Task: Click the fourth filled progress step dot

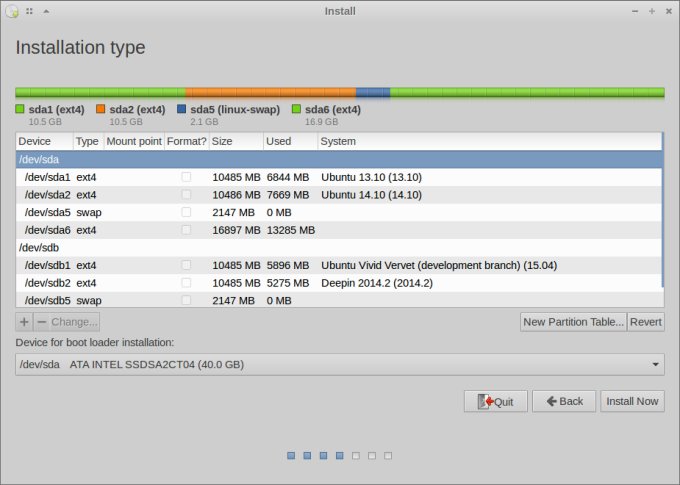Action: pos(340,456)
